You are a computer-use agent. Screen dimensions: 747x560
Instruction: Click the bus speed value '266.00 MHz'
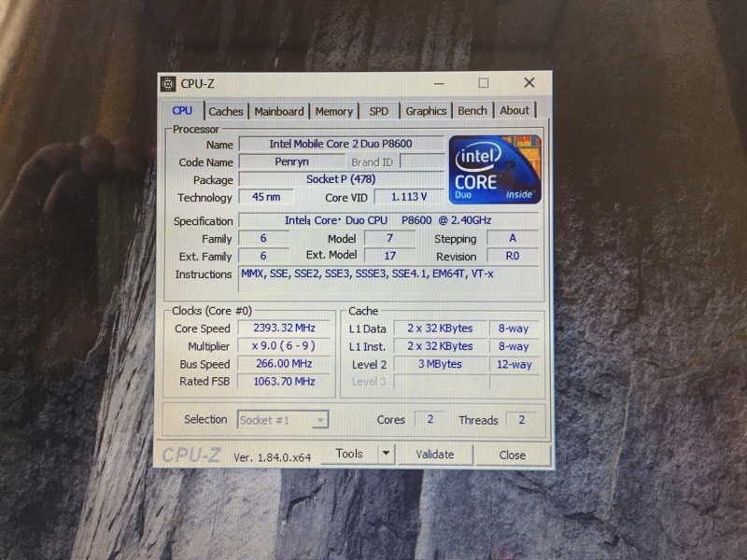[x=284, y=363]
